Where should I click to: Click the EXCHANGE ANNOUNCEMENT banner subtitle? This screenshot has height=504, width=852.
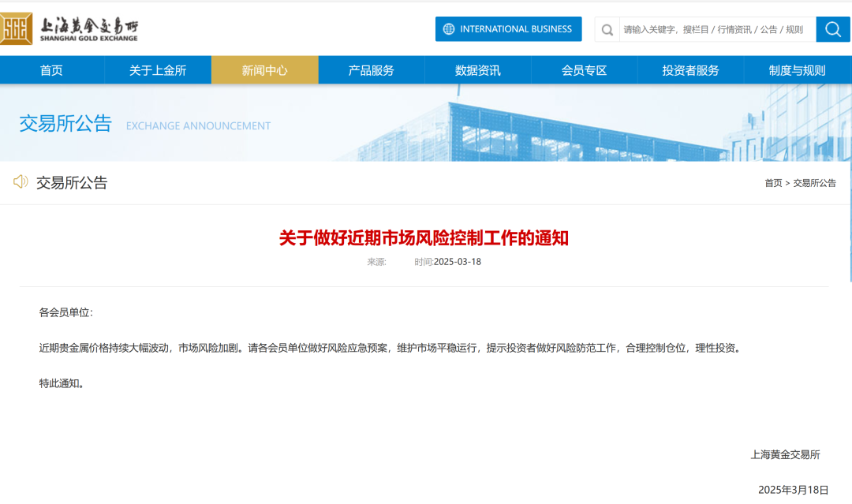pyautogui.click(x=198, y=126)
